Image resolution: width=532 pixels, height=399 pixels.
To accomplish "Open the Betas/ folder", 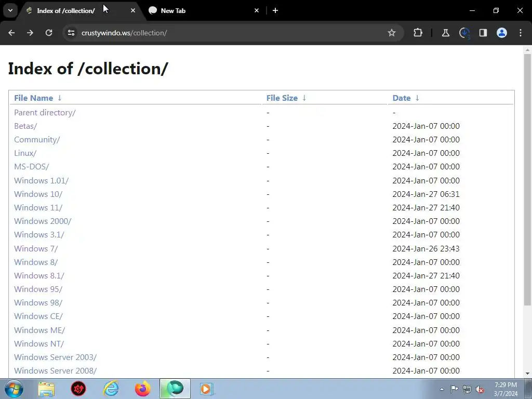I will (25, 126).
